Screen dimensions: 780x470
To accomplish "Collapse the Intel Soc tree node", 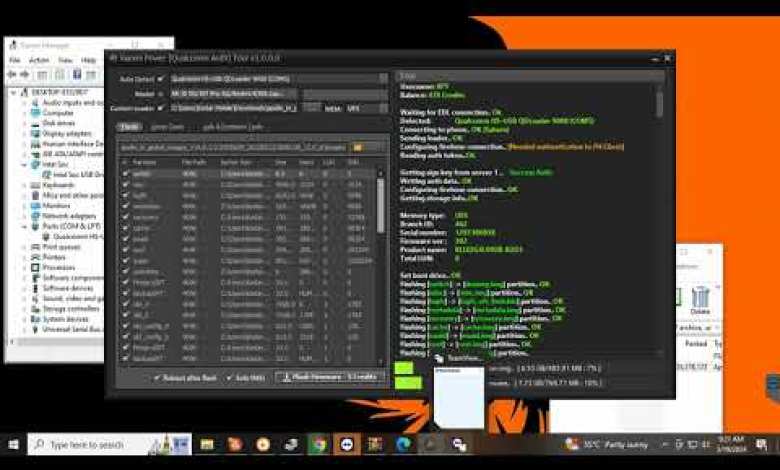I will coord(23,164).
